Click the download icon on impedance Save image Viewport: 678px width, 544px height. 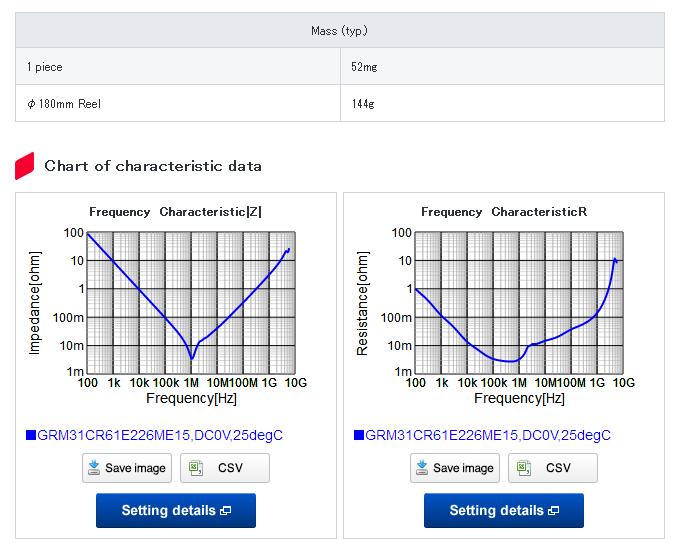click(94, 468)
